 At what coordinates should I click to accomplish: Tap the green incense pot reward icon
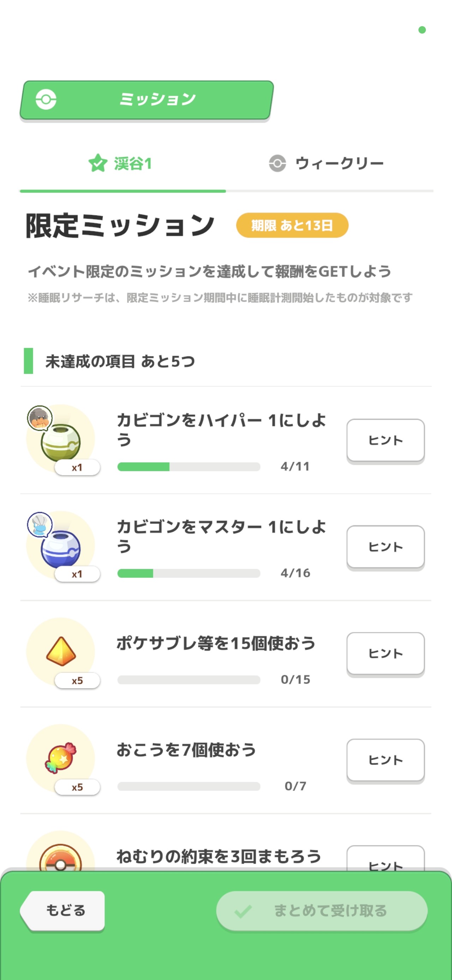[x=61, y=442]
